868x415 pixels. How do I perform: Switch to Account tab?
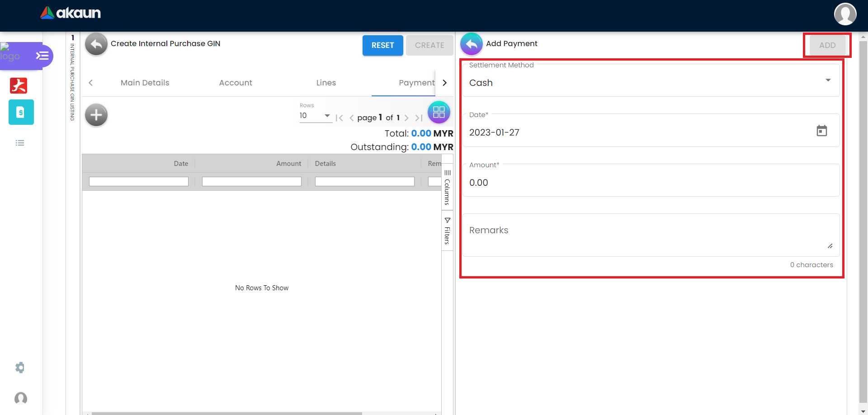[236, 83]
